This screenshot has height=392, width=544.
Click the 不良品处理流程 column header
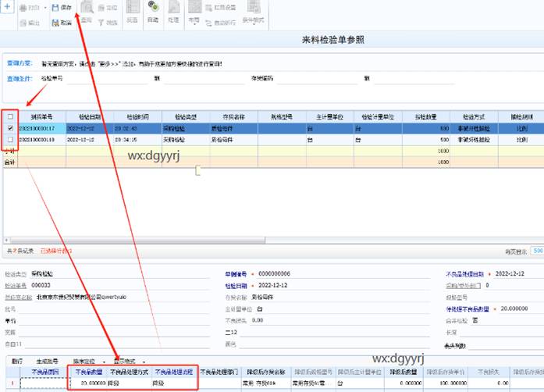[x=174, y=372]
